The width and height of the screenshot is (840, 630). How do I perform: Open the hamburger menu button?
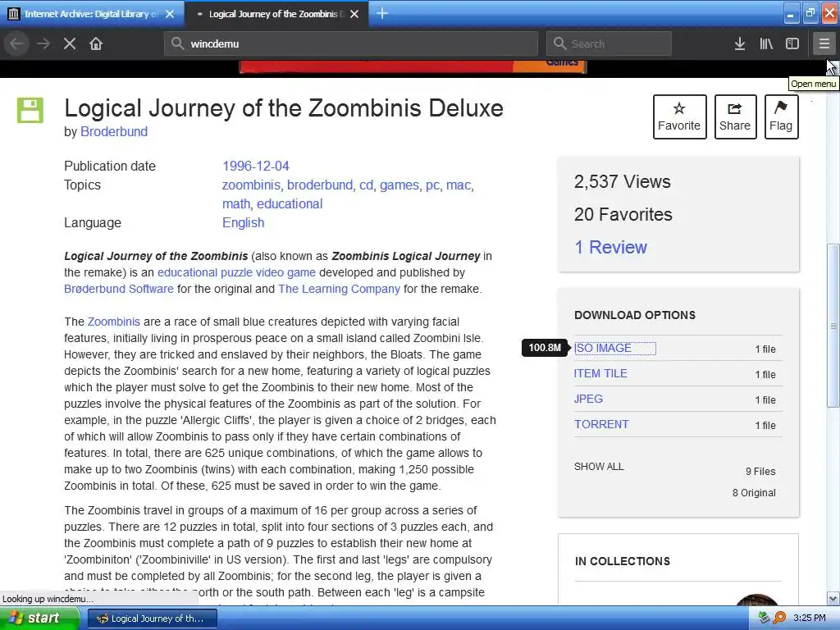pos(824,43)
